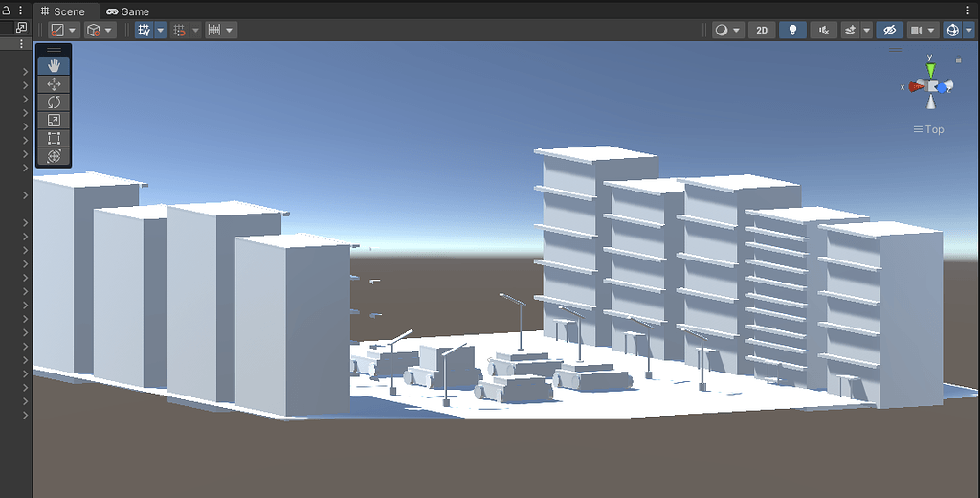Open the draw mode shading sphere dropdown
The height and width of the screenshot is (498, 980).
(728, 30)
